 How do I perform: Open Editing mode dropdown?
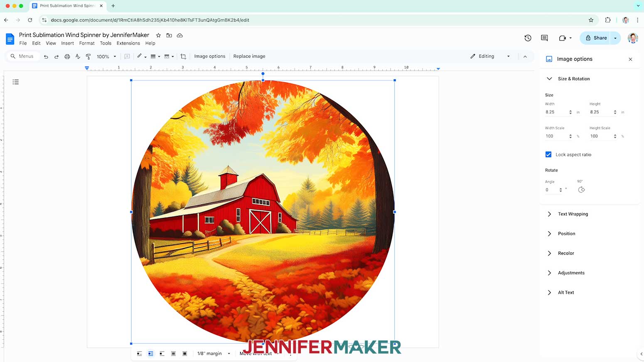coord(490,56)
